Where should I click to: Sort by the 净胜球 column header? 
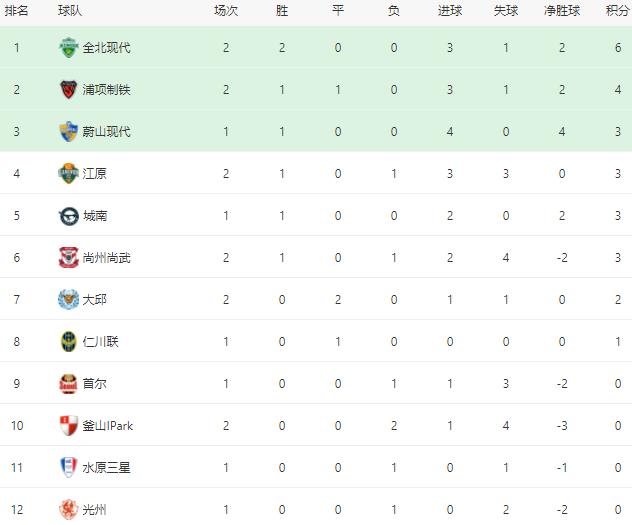point(562,11)
